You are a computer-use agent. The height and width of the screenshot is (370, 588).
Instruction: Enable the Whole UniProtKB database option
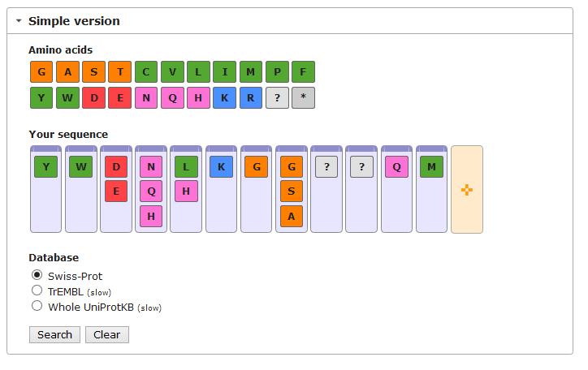tap(37, 306)
